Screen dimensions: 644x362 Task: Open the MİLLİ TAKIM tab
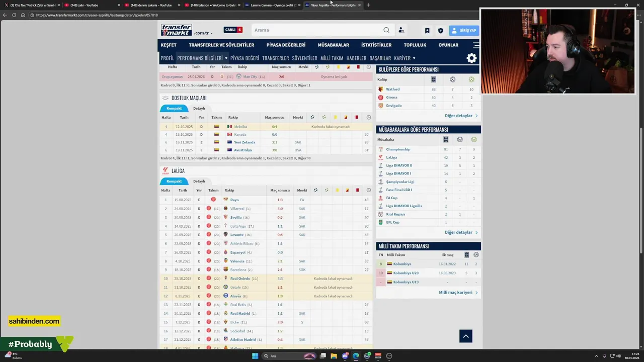[332, 58]
